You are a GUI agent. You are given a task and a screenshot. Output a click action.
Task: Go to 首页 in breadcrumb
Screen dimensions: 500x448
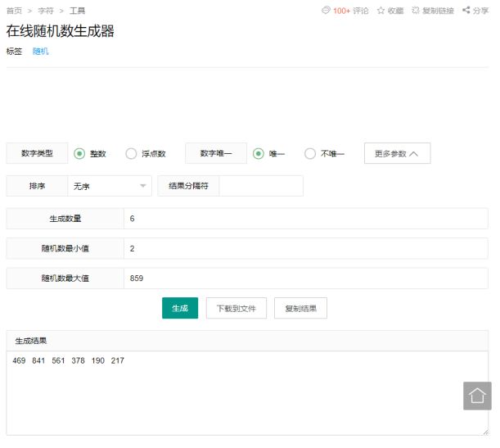pos(14,11)
